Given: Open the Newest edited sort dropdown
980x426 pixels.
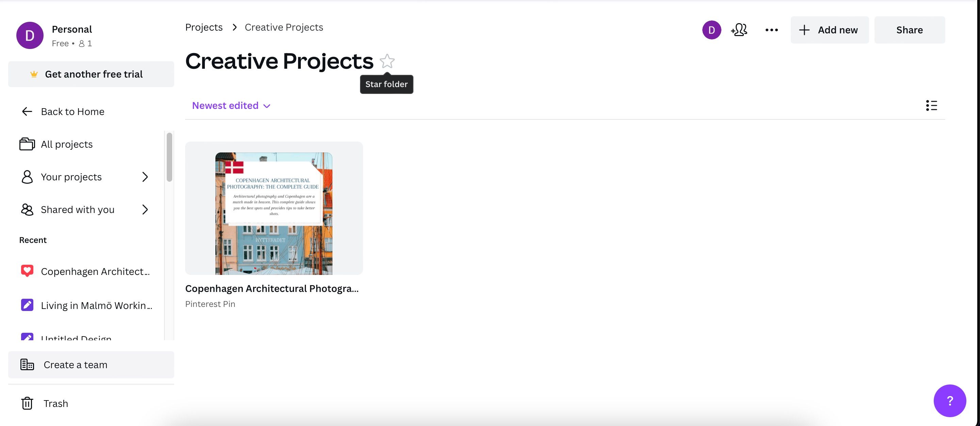Looking at the screenshot, I should (231, 105).
